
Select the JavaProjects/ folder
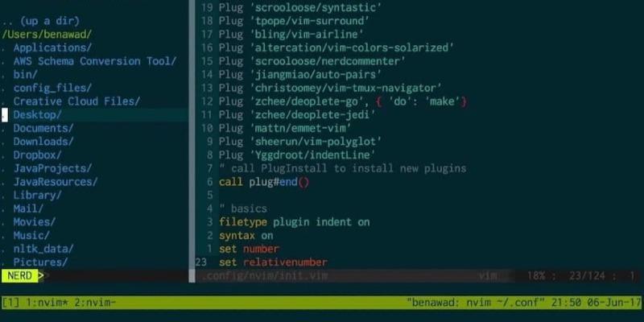pyautogui.click(x=52, y=169)
